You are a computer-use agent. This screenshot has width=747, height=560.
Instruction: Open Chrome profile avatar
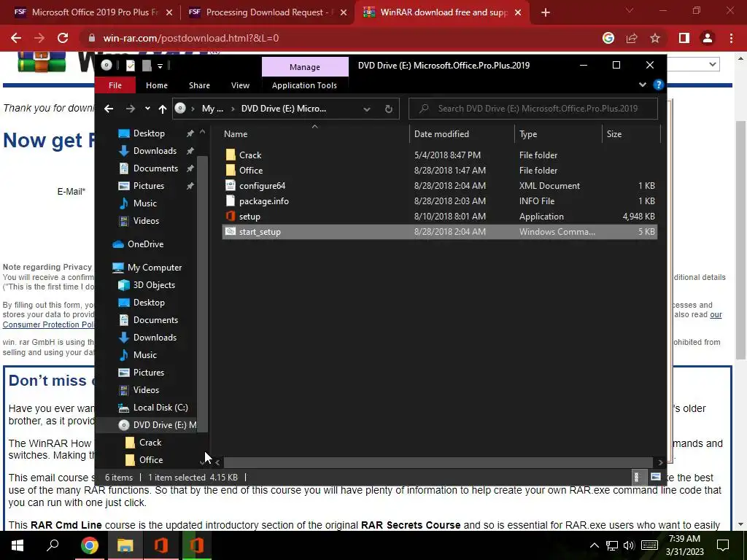pyautogui.click(x=708, y=38)
